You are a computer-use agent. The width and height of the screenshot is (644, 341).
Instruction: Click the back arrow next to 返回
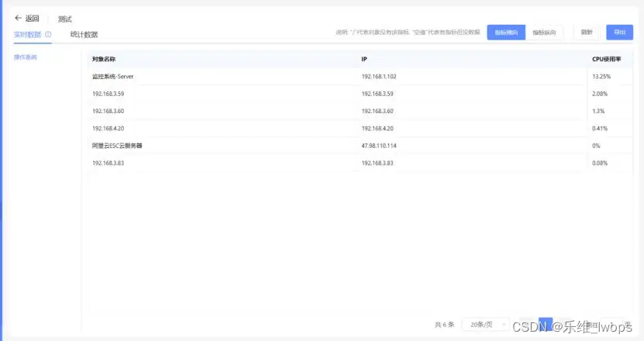pos(18,18)
